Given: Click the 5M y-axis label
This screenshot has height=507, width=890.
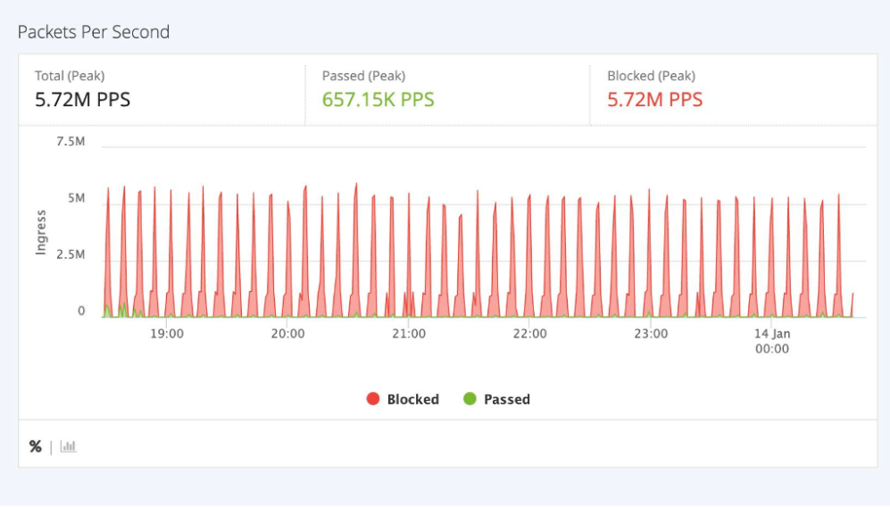Looking at the screenshot, I should coord(76,198).
